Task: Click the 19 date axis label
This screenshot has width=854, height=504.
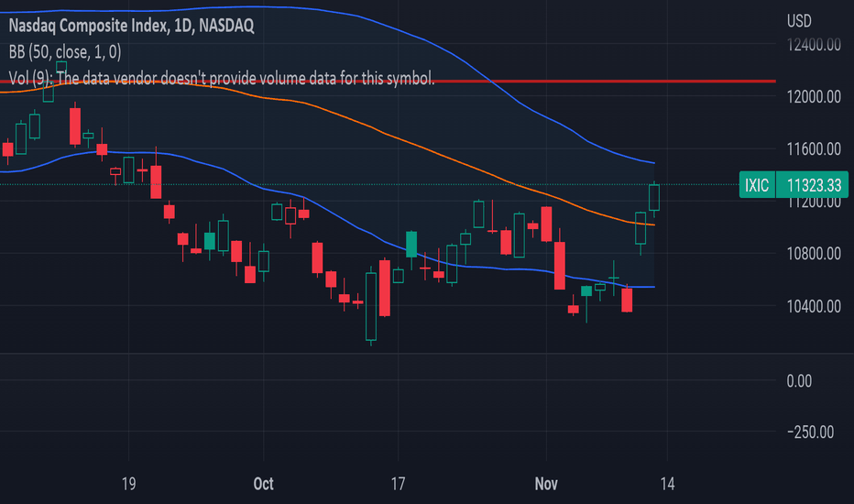Action: click(x=128, y=484)
